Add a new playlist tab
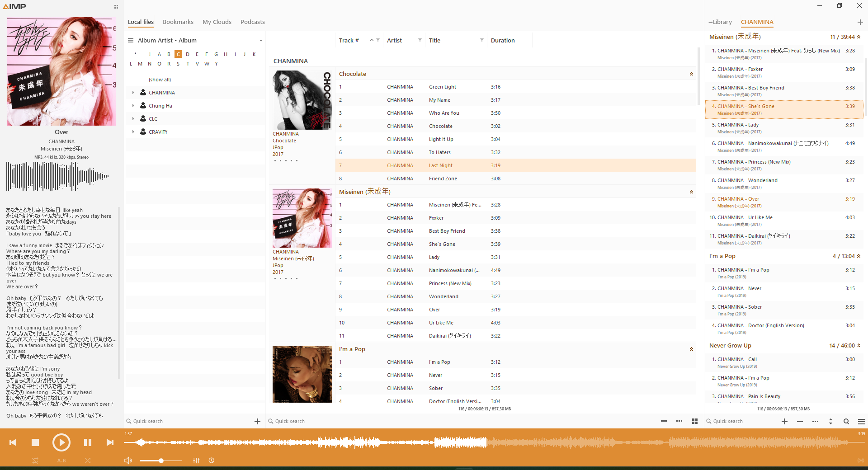The height and width of the screenshot is (470, 868). (860, 22)
